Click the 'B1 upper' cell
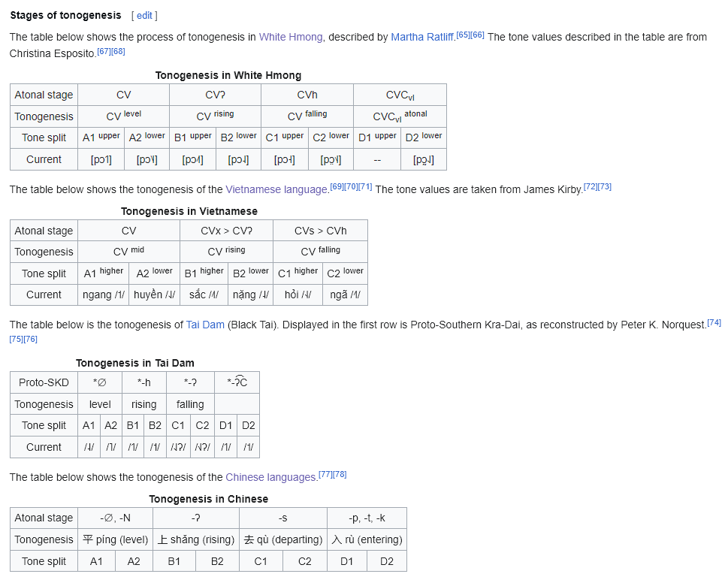The height and width of the screenshot is (580, 728). tap(192, 137)
